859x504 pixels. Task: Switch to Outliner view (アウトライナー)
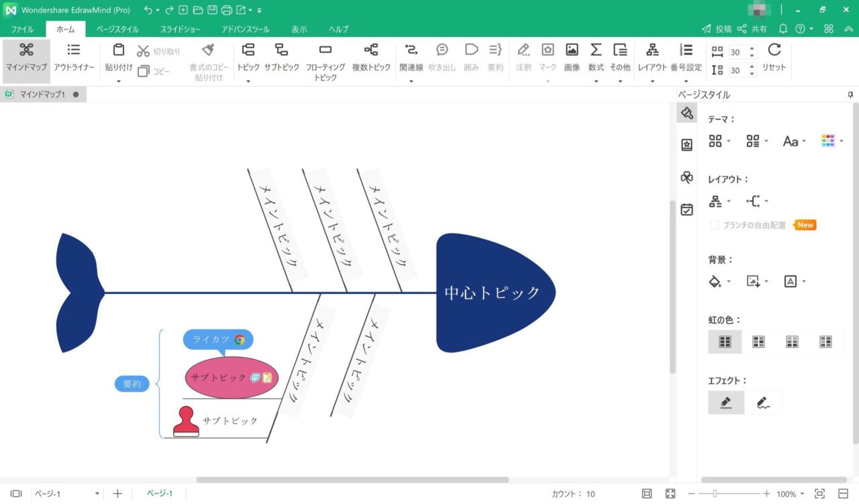(x=74, y=58)
